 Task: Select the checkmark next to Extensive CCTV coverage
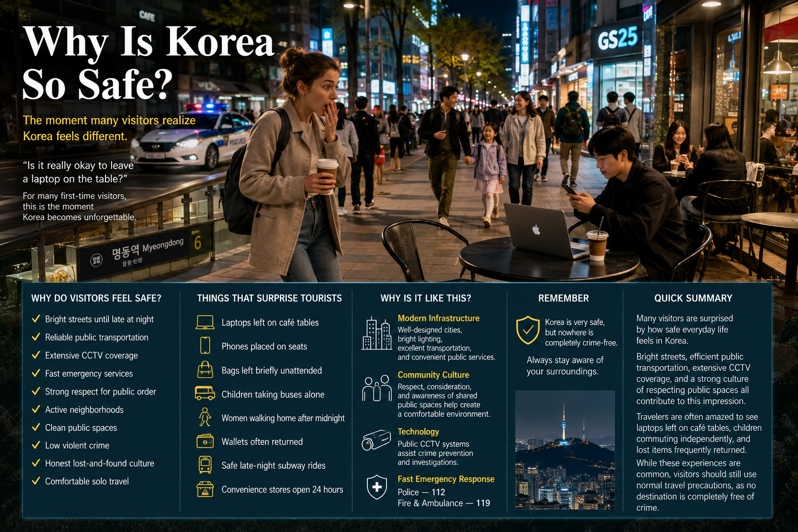(x=36, y=355)
